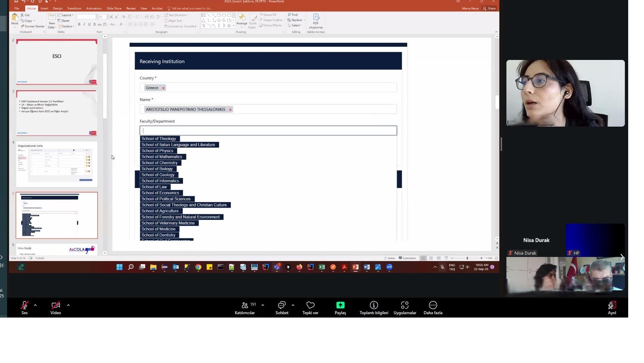Expand the participants options arrow

(x=263, y=305)
